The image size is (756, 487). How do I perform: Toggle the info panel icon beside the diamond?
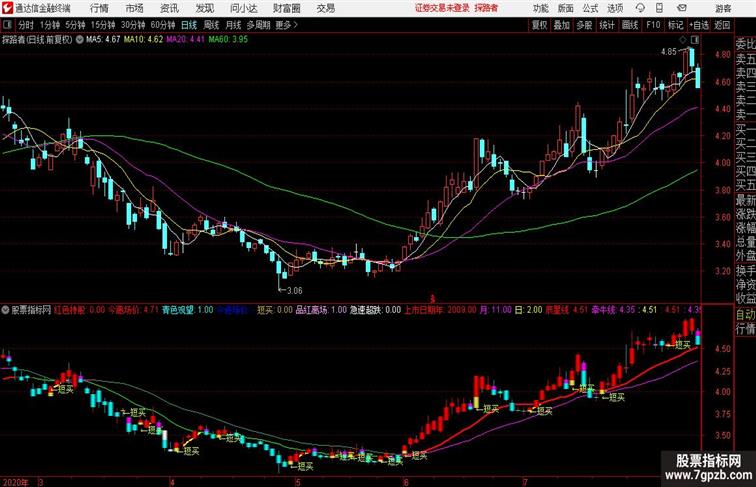pyautogui.click(x=695, y=39)
